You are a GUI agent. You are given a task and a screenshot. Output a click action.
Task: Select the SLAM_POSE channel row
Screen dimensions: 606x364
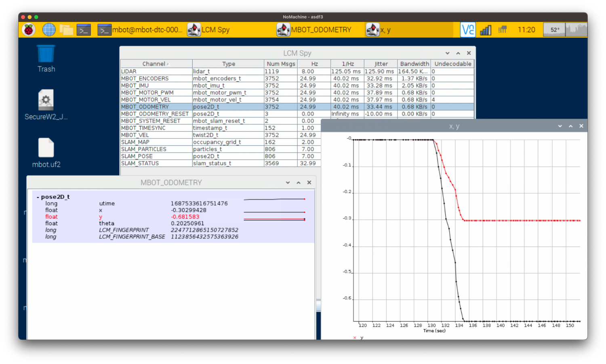click(221, 156)
